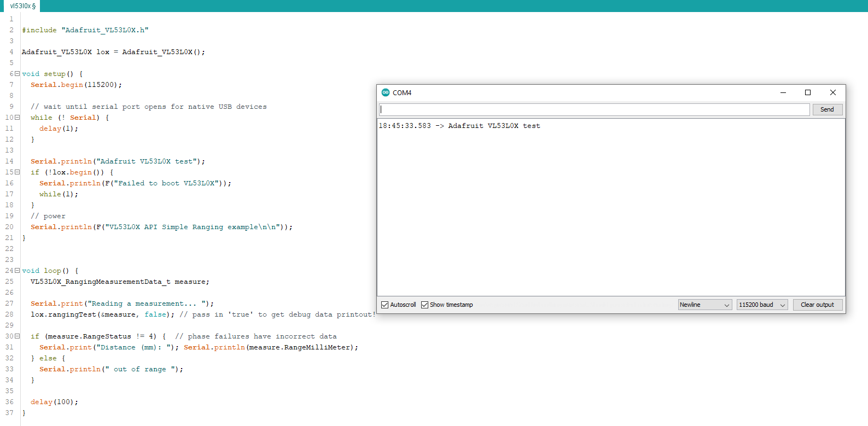The height and width of the screenshot is (426, 868).
Task: Focus the serial message input field
Action: [594, 110]
